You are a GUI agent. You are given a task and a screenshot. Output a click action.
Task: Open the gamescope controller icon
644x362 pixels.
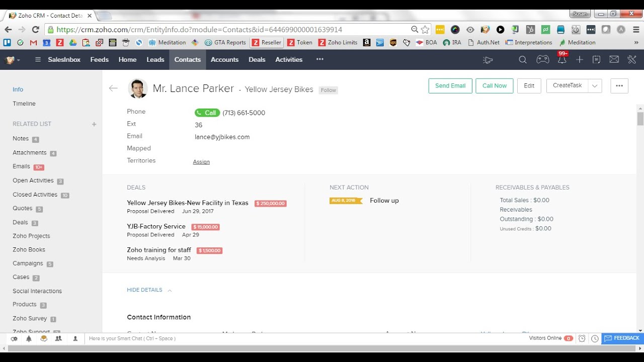542,60
